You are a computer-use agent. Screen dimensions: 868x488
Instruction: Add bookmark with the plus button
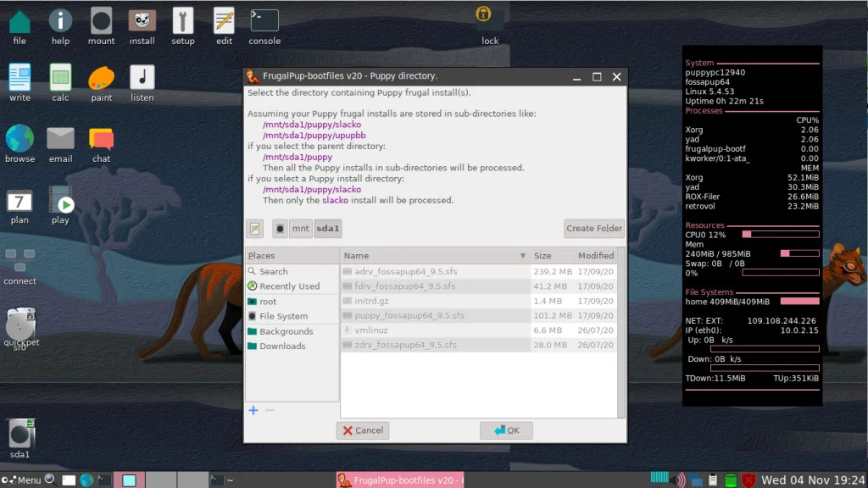click(253, 411)
